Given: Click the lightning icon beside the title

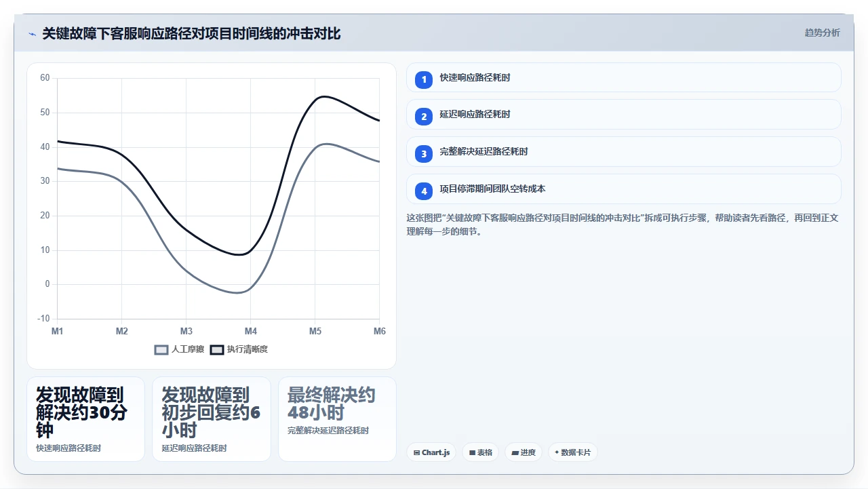Looking at the screenshot, I should [x=33, y=33].
